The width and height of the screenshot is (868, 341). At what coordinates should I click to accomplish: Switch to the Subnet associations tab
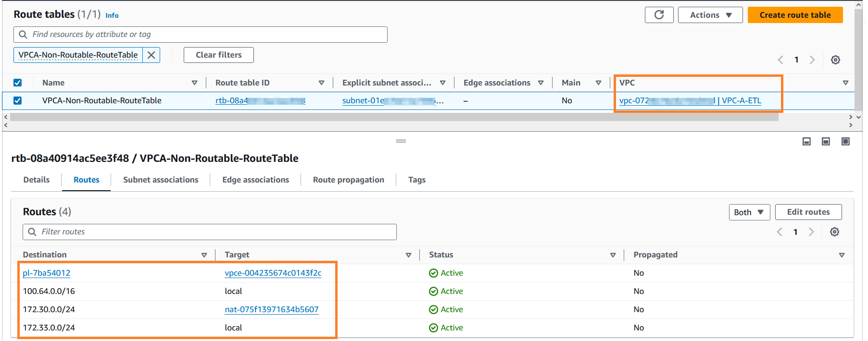161,180
